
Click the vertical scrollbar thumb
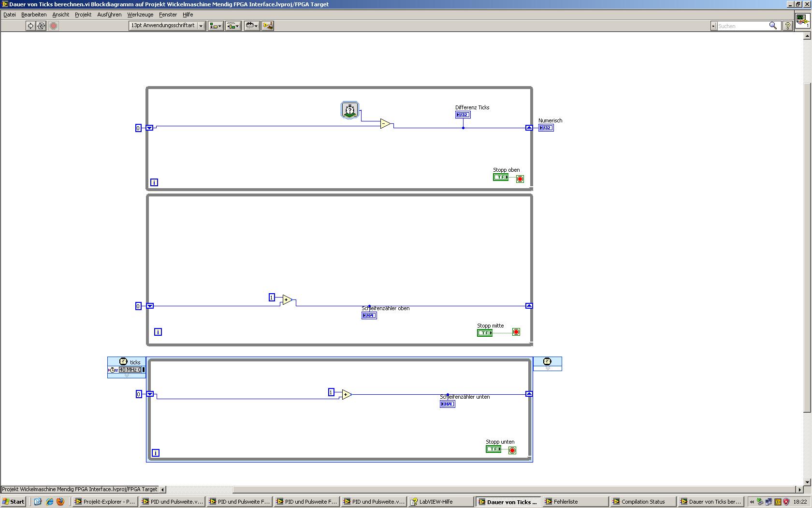pyautogui.click(x=807, y=247)
